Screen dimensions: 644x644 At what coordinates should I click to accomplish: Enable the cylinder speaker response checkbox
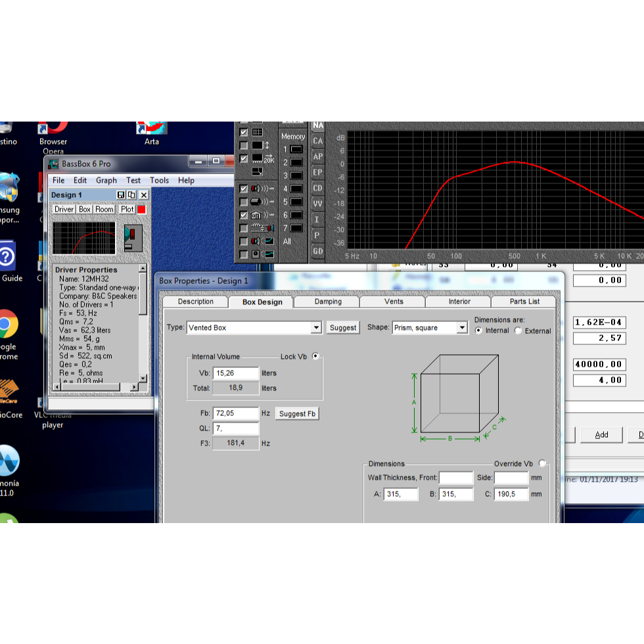pyautogui.click(x=244, y=202)
